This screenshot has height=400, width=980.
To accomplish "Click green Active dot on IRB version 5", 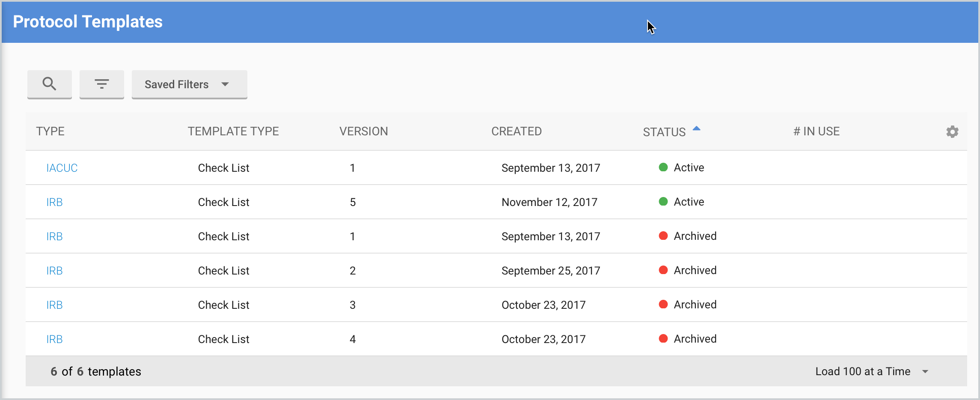I will 663,202.
